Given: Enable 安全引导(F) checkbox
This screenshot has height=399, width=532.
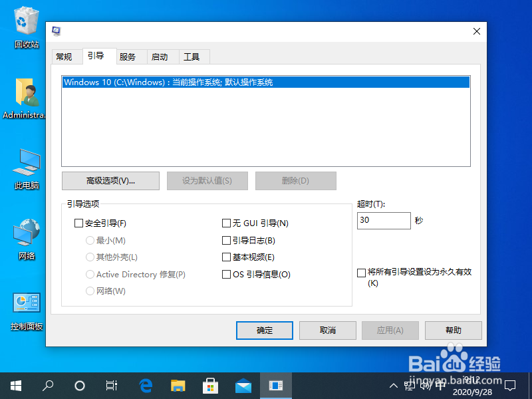Looking at the screenshot, I should [78, 223].
